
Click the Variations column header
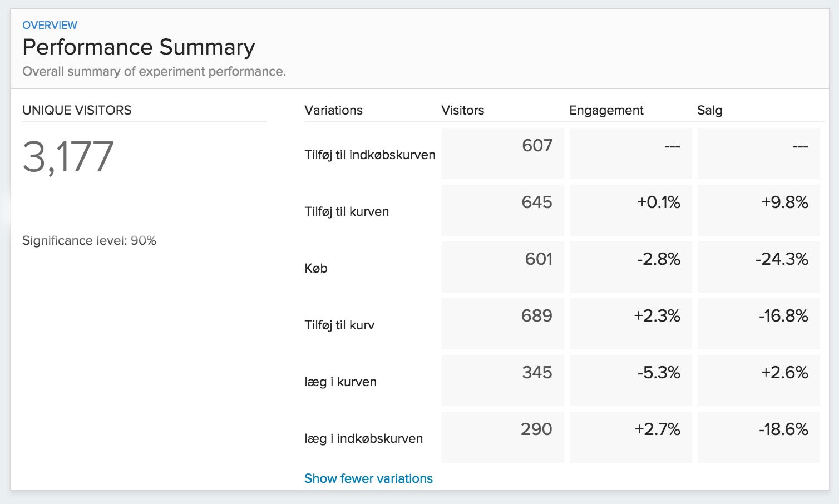point(333,110)
